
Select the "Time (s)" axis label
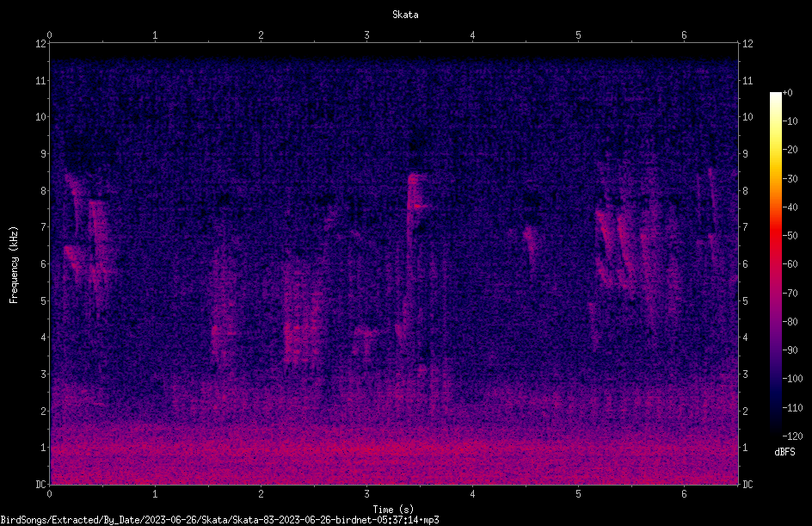[x=393, y=510]
